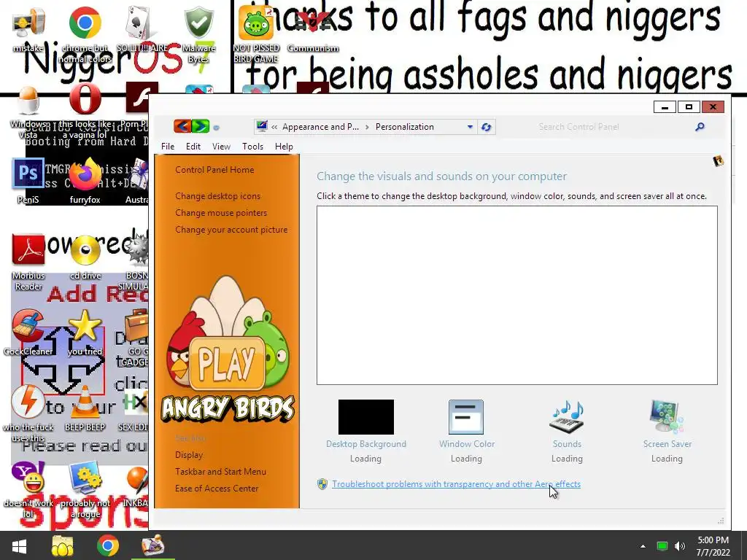The image size is (747, 560).
Task: Click shield icon beside Troubleshoot link
Action: 322,484
